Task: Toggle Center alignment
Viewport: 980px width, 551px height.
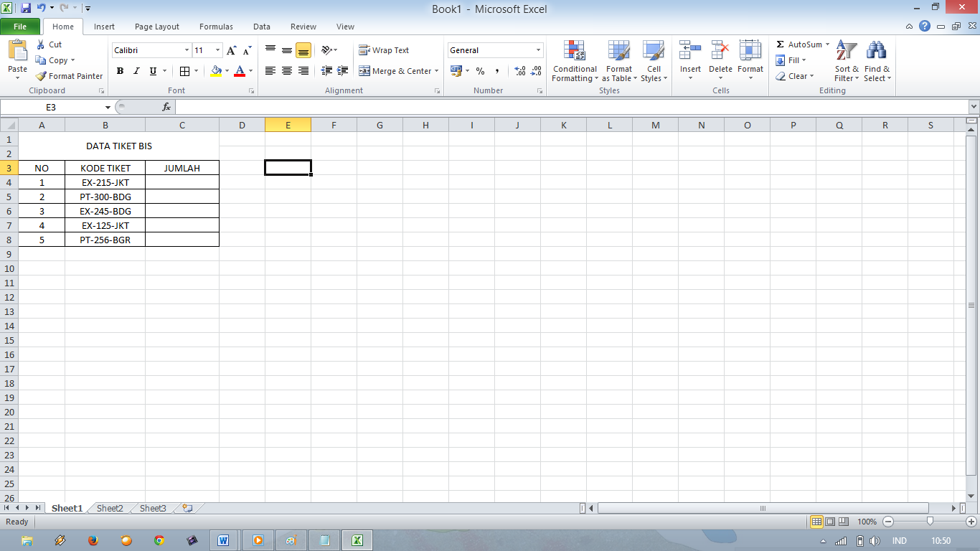Action: tap(286, 71)
